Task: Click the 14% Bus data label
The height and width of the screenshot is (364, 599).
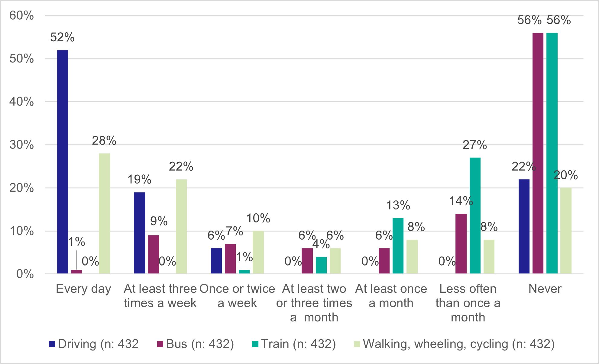Action: pos(461,201)
